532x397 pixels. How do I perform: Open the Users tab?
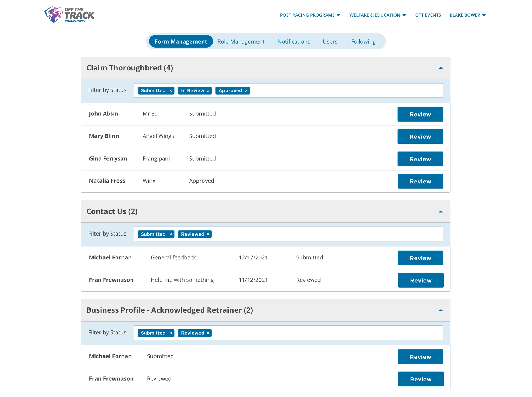click(330, 41)
